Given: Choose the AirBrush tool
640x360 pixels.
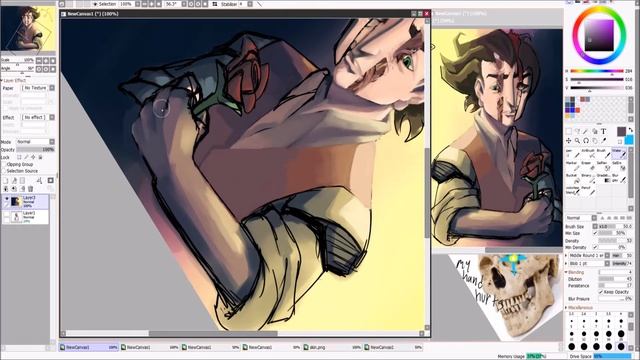Looking at the screenshot, I should coord(588,153).
